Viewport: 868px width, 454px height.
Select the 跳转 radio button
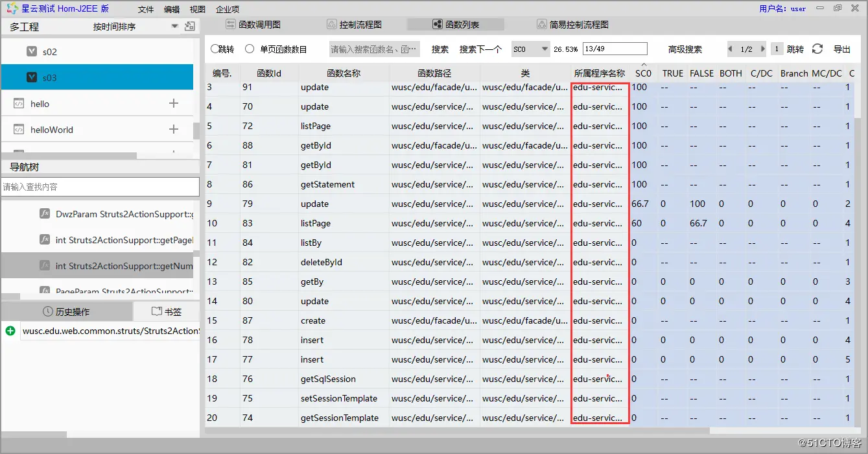(215, 49)
